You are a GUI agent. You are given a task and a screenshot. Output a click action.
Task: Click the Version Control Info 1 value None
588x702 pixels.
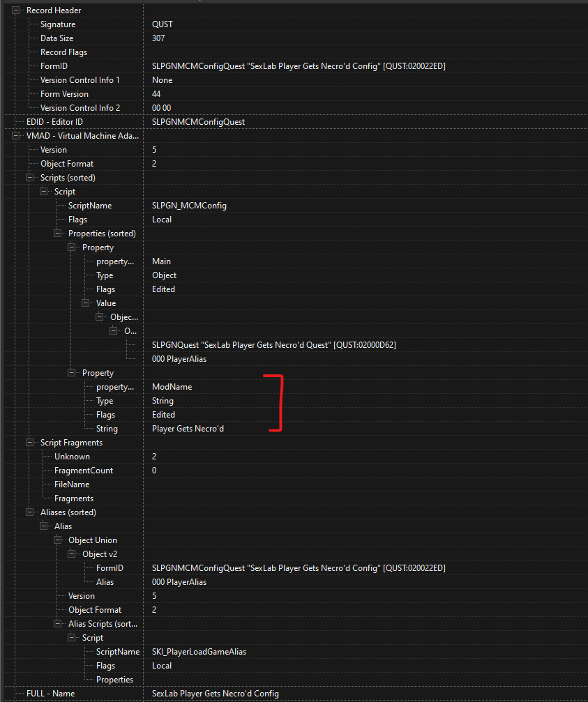(162, 79)
